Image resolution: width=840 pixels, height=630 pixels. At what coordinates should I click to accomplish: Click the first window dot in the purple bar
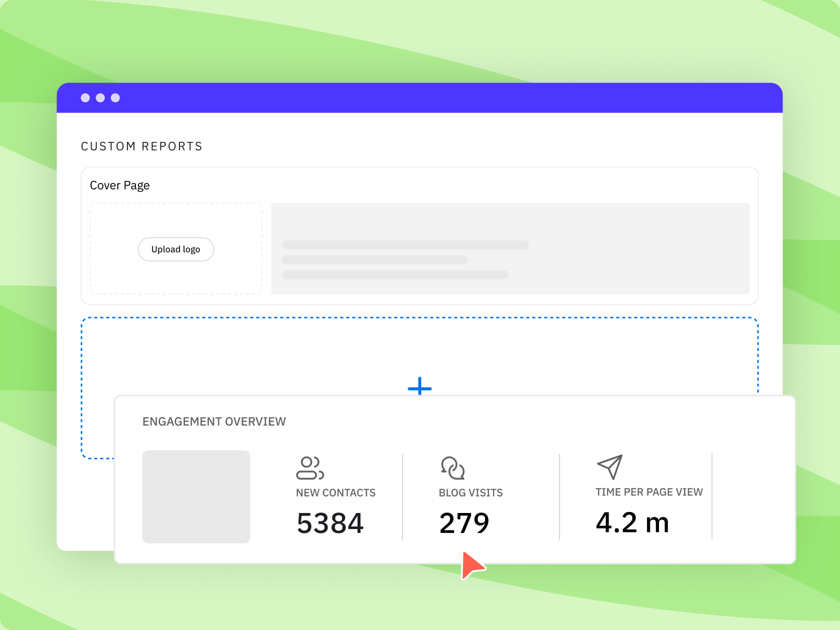pyautogui.click(x=85, y=98)
